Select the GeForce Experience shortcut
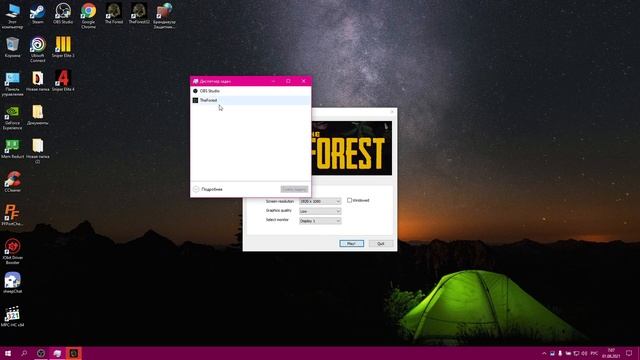The width and height of the screenshot is (640, 360). [x=12, y=117]
